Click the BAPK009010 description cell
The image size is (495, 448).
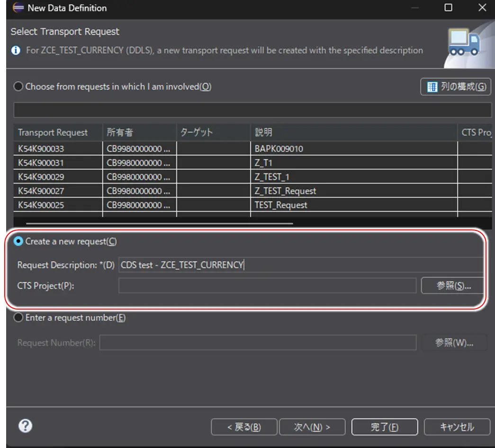point(354,149)
